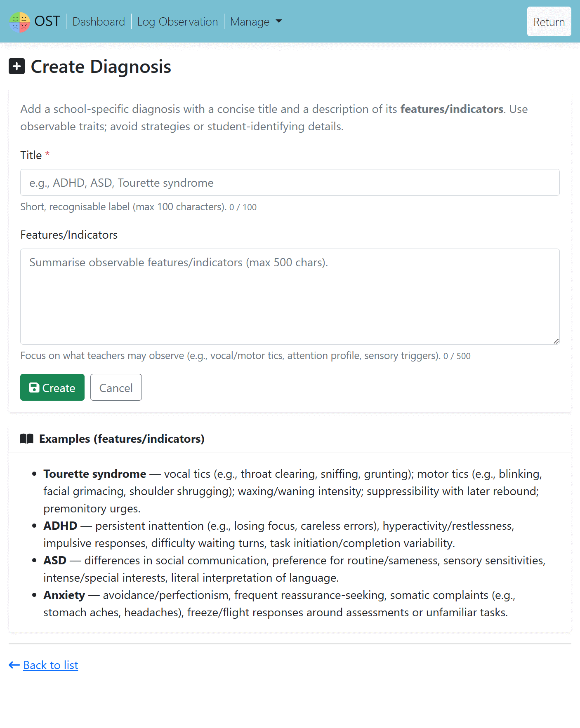This screenshot has height=728, width=580.
Task: Click the left-arrow icon beside Back to list
Action: pos(13,665)
